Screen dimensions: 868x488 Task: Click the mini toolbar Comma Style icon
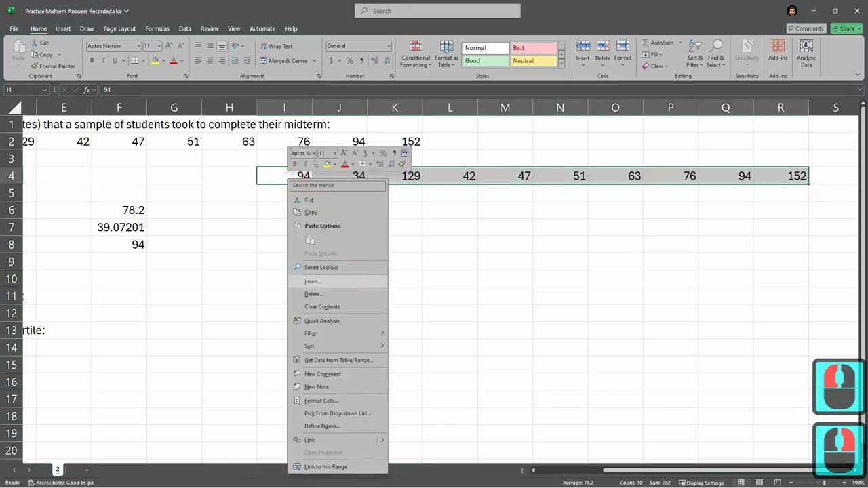(394, 153)
